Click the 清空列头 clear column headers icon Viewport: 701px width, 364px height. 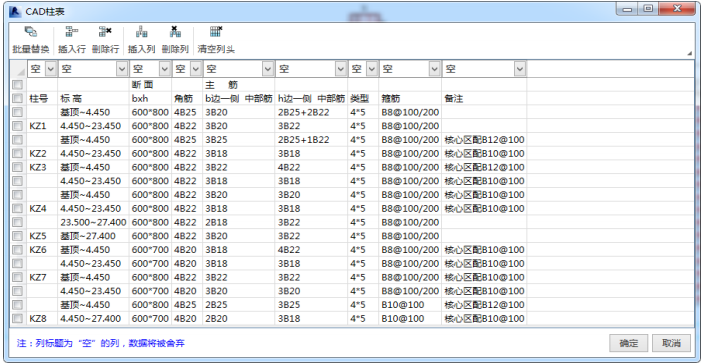click(216, 32)
